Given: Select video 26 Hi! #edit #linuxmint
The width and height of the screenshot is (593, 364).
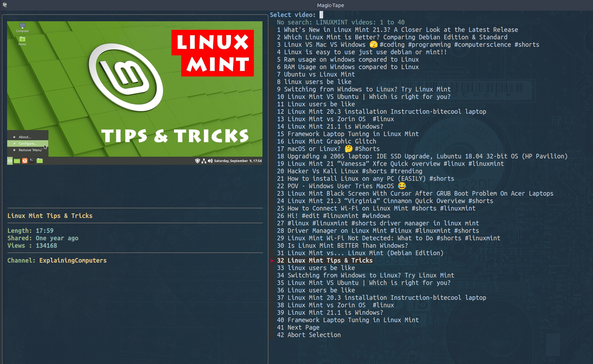Looking at the screenshot, I should [x=333, y=216].
